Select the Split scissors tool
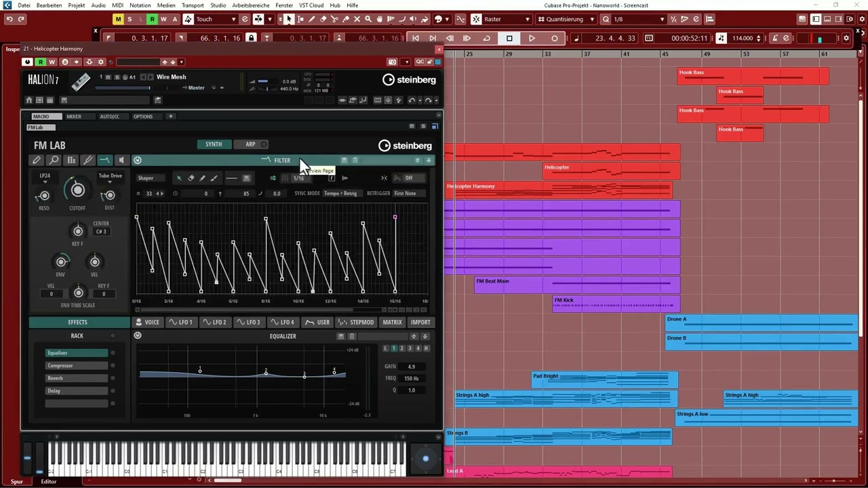Screen dimensions: 868x488 click(334, 19)
